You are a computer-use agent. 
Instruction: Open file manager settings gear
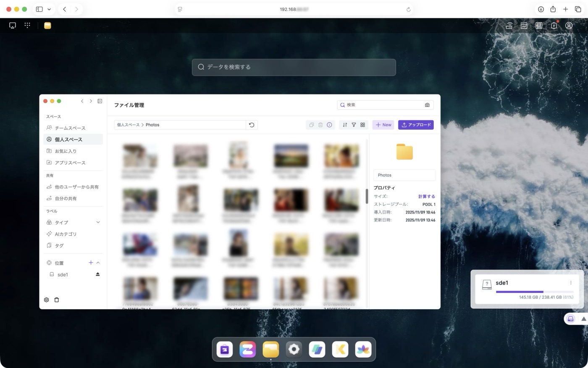(x=47, y=300)
